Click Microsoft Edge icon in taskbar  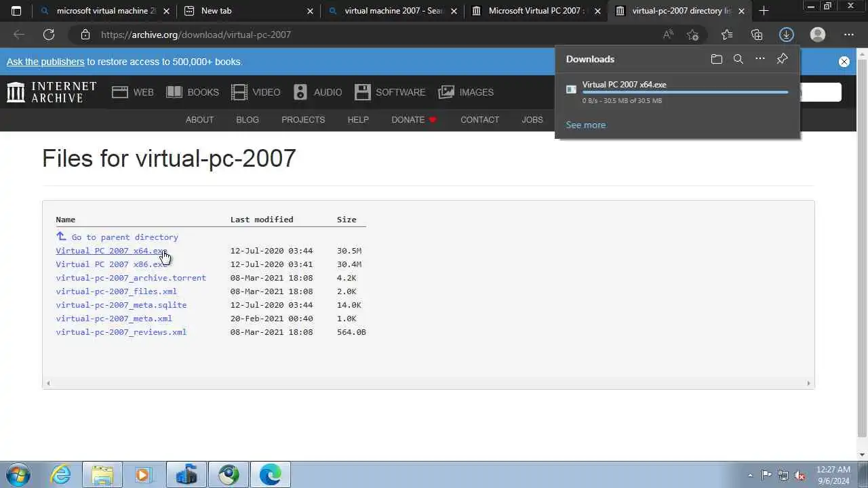point(271,474)
